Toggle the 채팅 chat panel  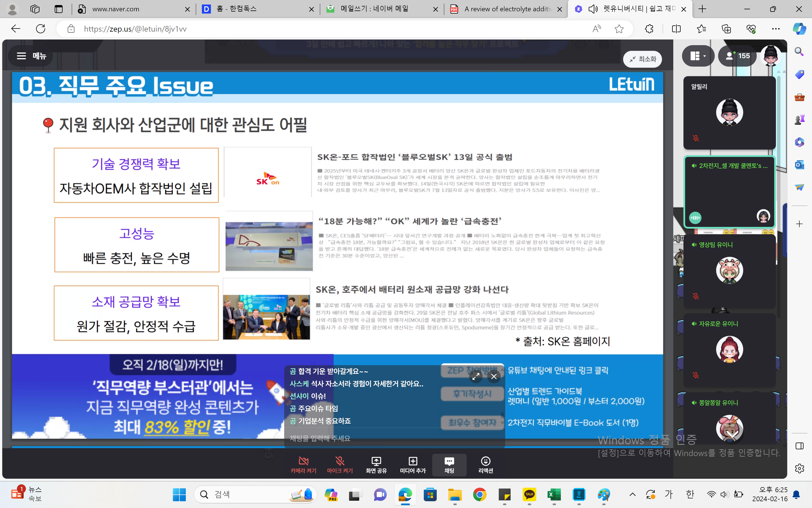pyautogui.click(x=449, y=465)
